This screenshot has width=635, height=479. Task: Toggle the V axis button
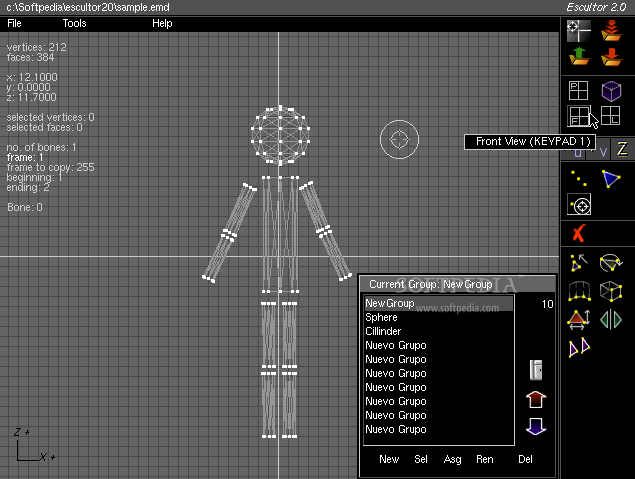[603, 153]
